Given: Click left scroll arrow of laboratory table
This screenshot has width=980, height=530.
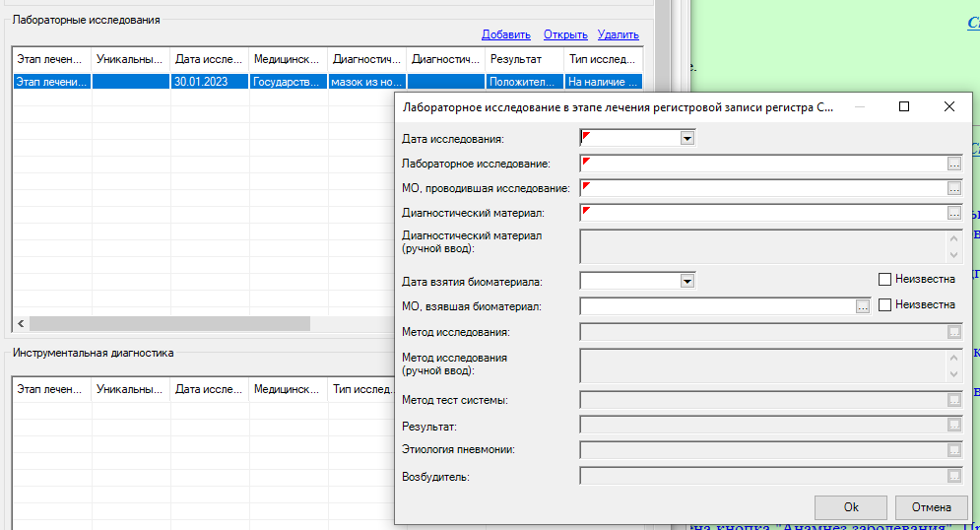Looking at the screenshot, I should tap(21, 323).
